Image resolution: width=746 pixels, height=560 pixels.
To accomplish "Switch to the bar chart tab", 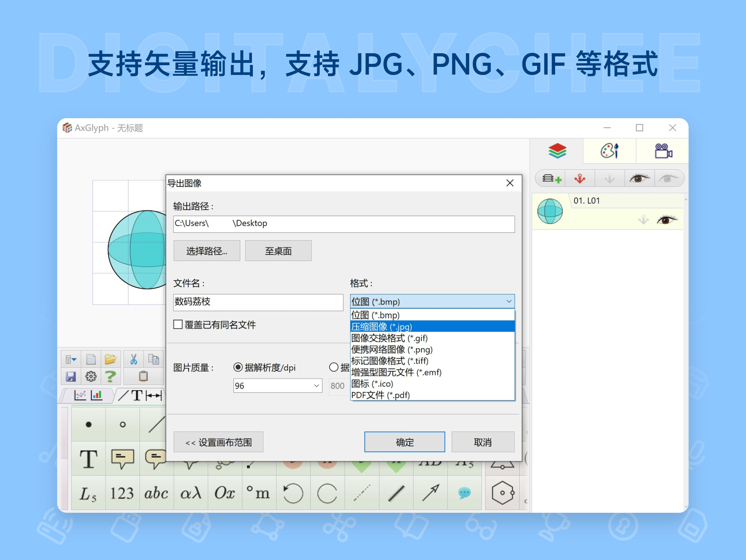I will [97, 395].
